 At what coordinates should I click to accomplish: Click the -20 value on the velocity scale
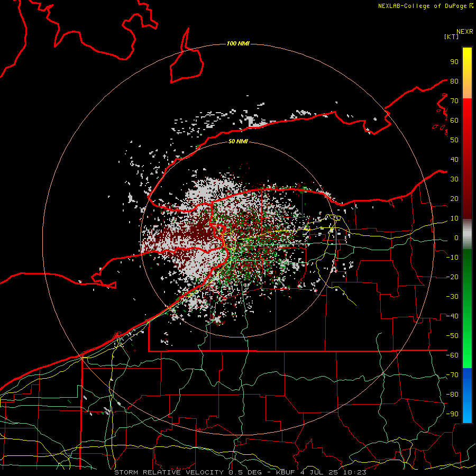point(452,277)
